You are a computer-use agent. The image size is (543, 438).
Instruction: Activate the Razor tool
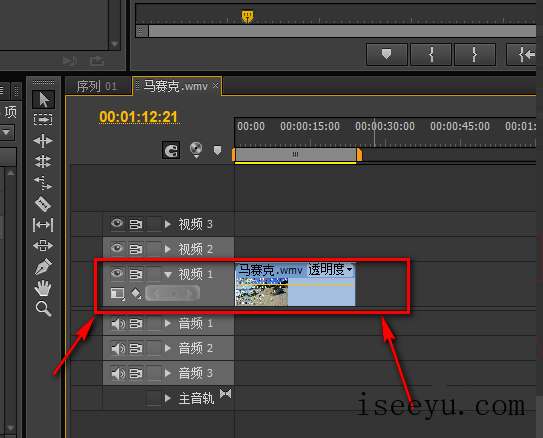(x=43, y=204)
